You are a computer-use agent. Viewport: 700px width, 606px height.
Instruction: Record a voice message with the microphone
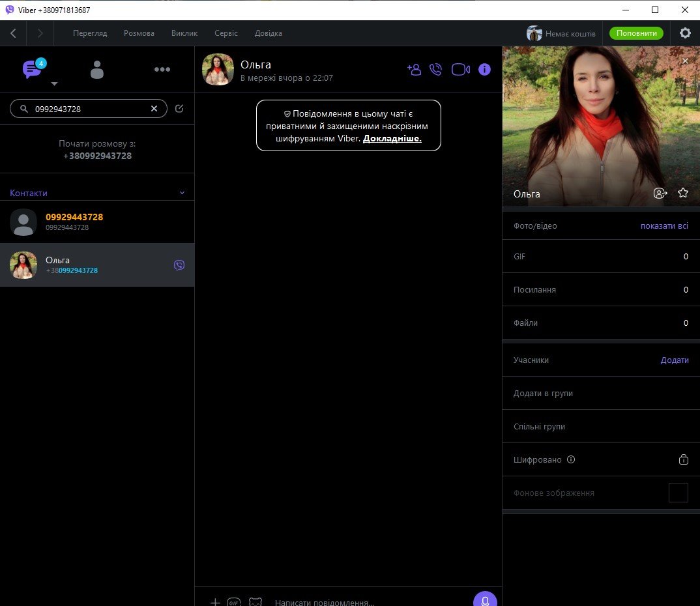[x=485, y=599]
